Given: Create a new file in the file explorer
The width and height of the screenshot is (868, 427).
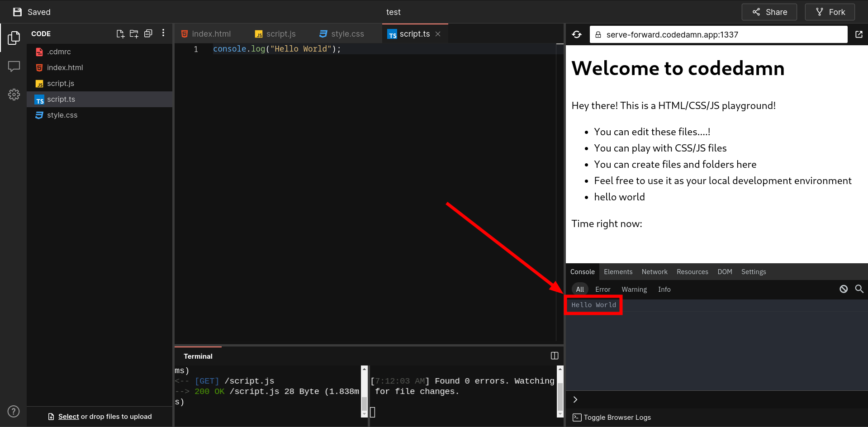Looking at the screenshot, I should (120, 33).
